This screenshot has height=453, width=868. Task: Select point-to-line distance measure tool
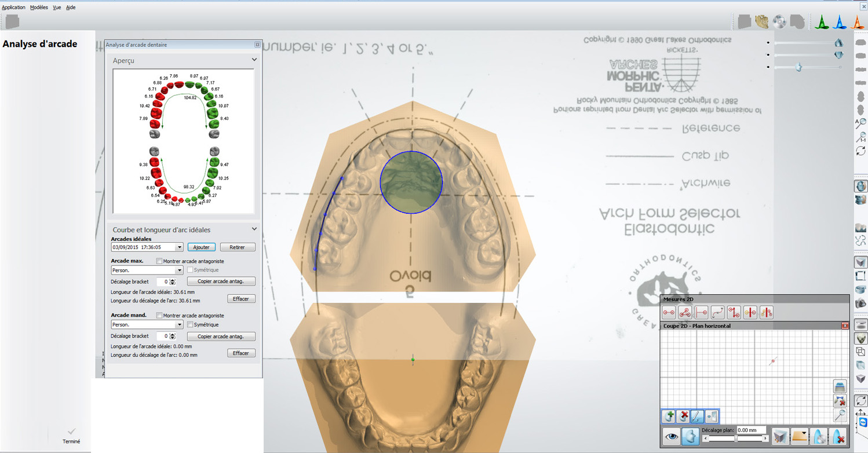(701, 312)
